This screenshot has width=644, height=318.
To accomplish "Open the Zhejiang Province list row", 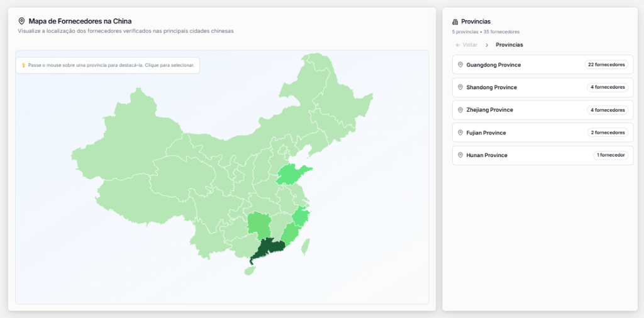I will tap(543, 110).
